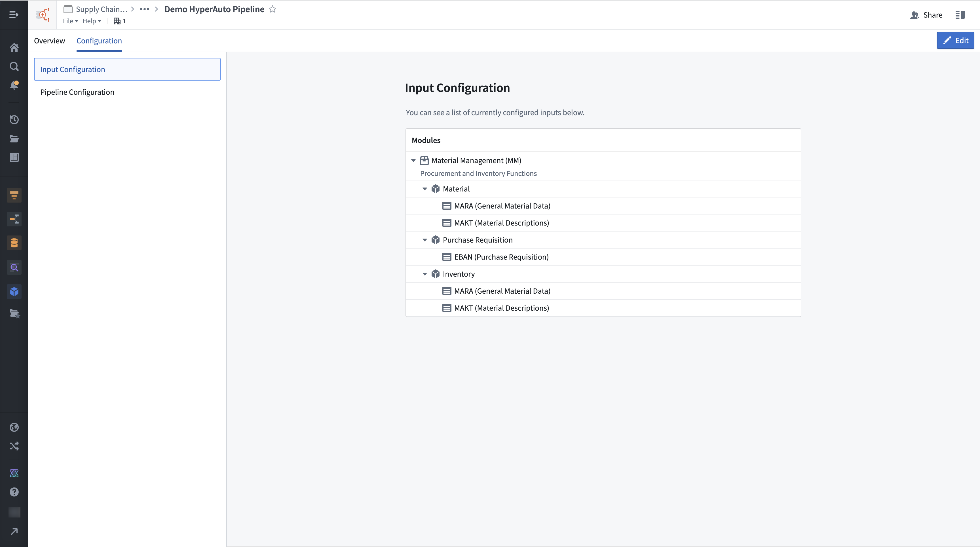
Task: Select MAKT row under Inventory
Action: click(x=603, y=308)
